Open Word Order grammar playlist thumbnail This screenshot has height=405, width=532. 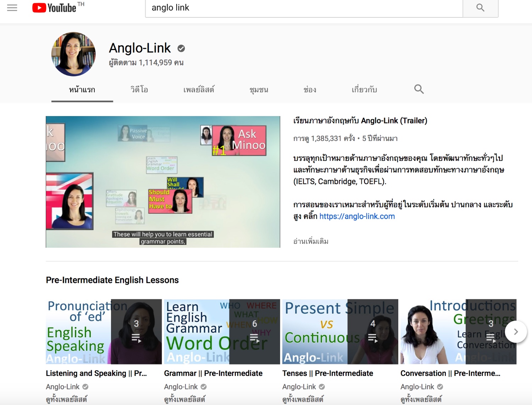tap(222, 332)
